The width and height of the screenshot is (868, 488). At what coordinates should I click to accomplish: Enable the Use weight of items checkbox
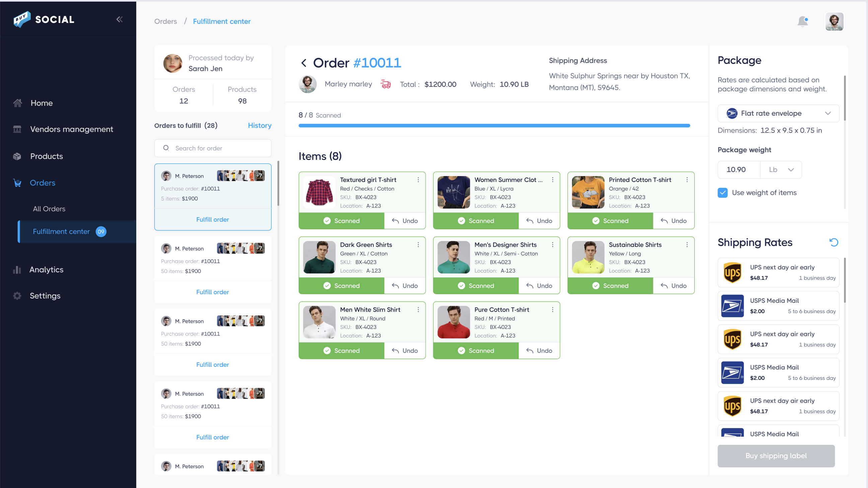(x=722, y=193)
